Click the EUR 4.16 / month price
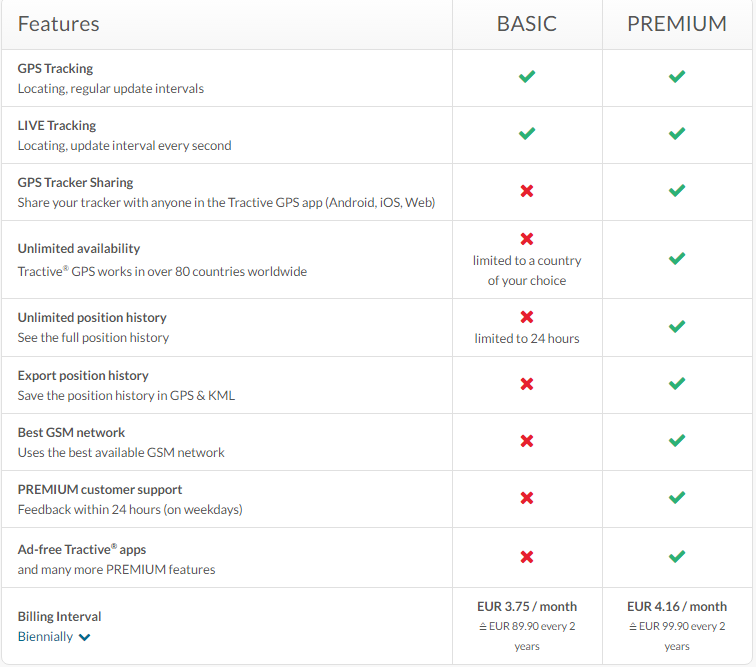The width and height of the screenshot is (756, 667). pyautogui.click(x=677, y=606)
